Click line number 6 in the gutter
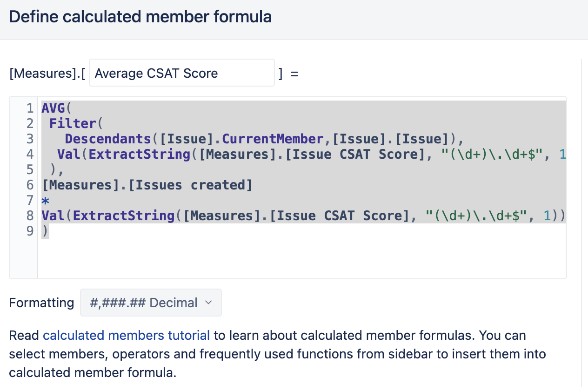The height and width of the screenshot is (391, 588). 30,185
